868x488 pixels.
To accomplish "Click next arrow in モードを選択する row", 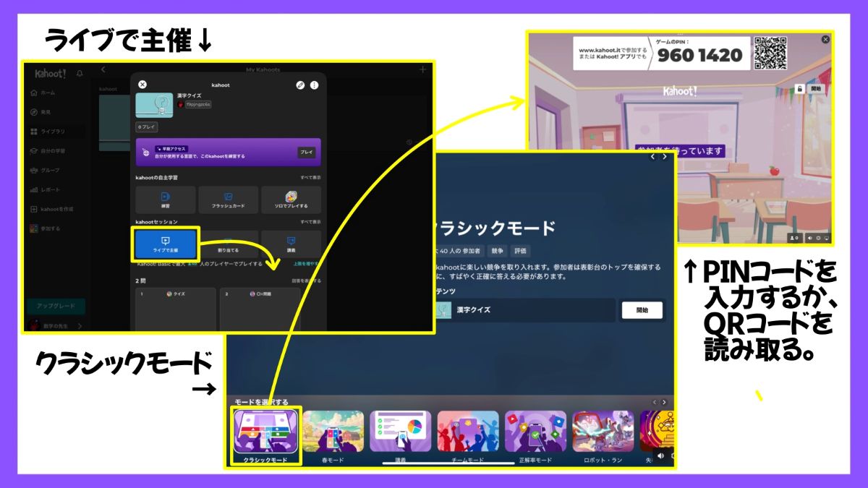I will [664, 402].
